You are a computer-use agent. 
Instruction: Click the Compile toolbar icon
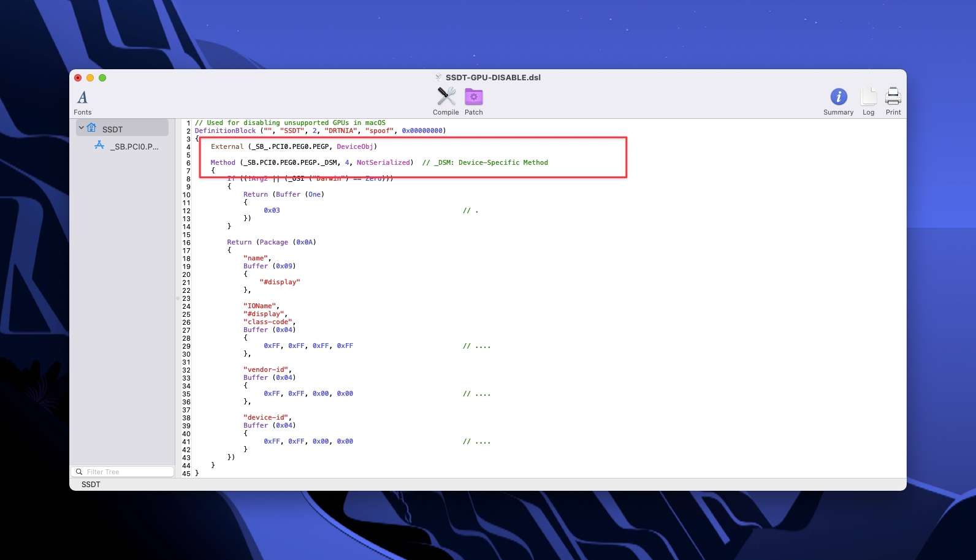pyautogui.click(x=446, y=102)
